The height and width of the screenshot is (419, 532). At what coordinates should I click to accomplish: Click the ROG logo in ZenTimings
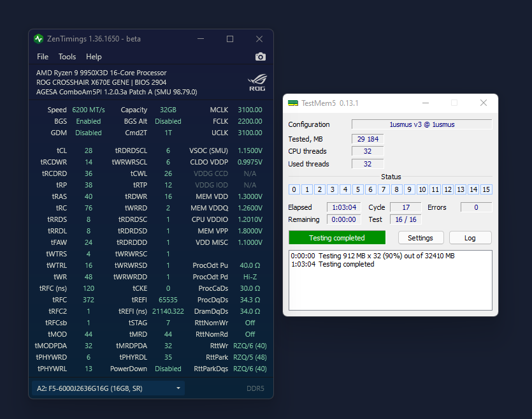pos(257,82)
